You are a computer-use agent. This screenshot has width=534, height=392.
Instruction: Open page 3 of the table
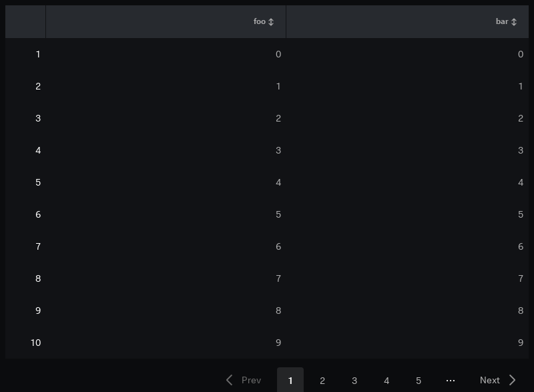(x=354, y=381)
